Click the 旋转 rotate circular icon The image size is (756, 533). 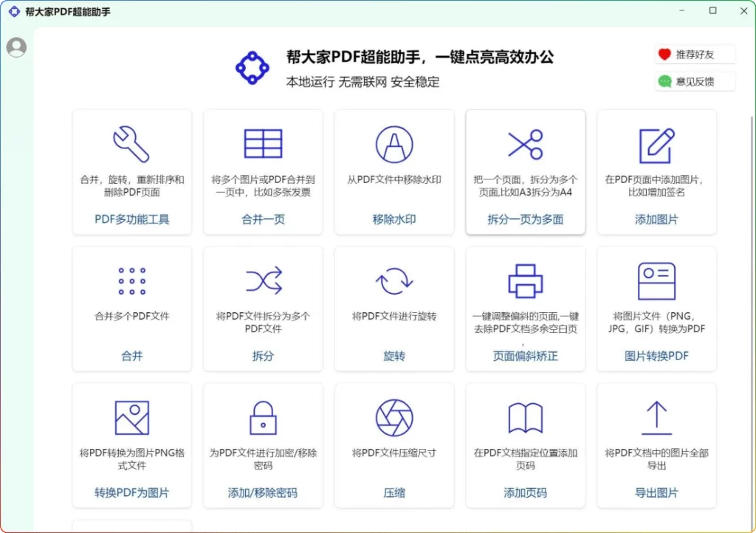click(x=394, y=281)
